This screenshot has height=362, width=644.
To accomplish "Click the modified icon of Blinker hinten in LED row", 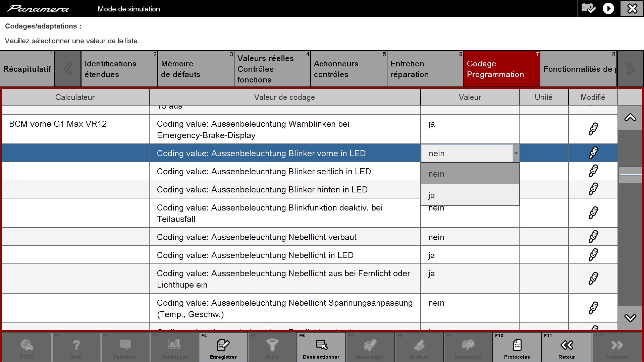I will 593,189.
